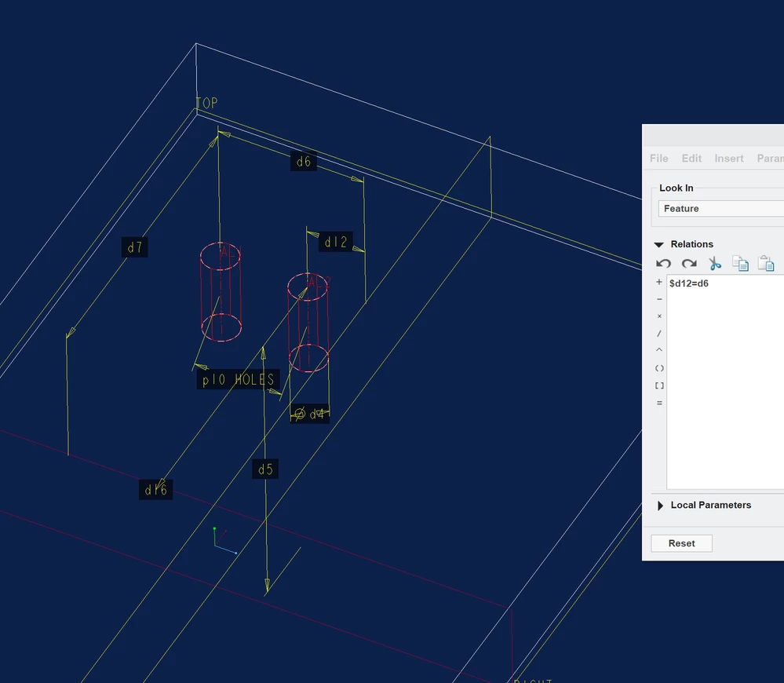Insert minus operator from side column
This screenshot has width=784, height=683.
(659, 299)
